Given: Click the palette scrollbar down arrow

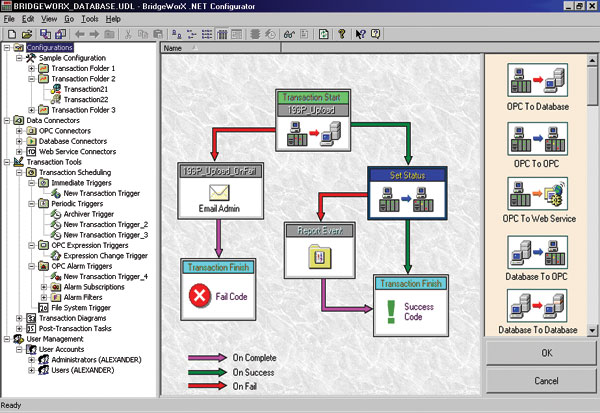Looking at the screenshot, I should point(592,331).
